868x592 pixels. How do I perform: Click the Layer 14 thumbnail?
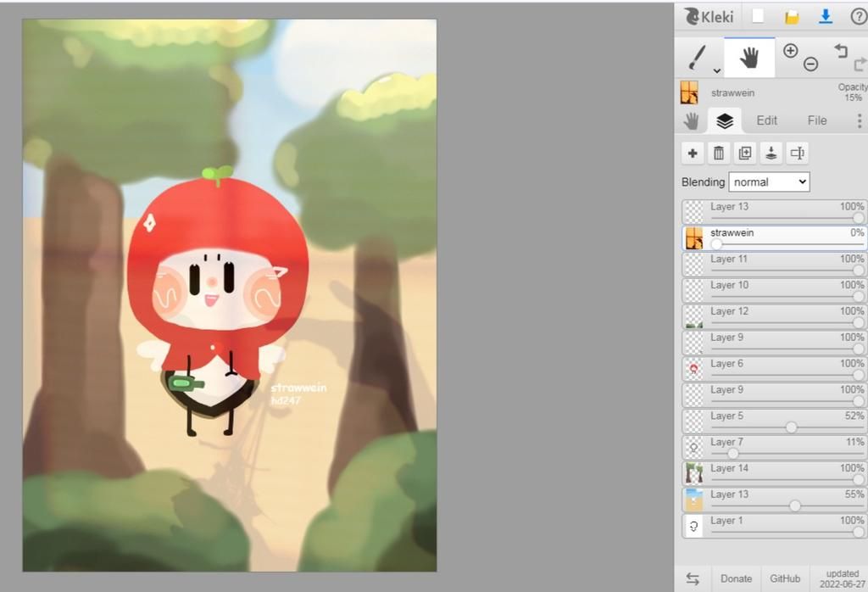click(x=694, y=473)
